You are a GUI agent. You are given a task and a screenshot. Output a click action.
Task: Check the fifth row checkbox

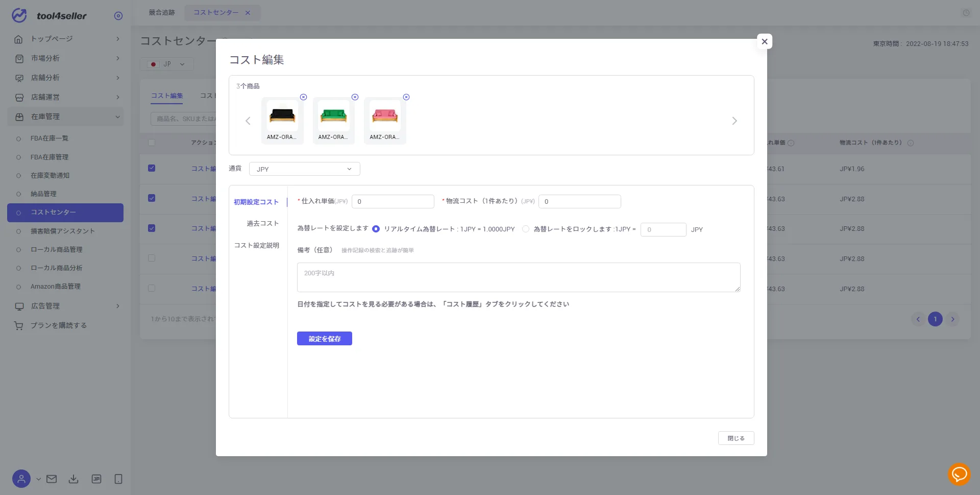pos(152,288)
